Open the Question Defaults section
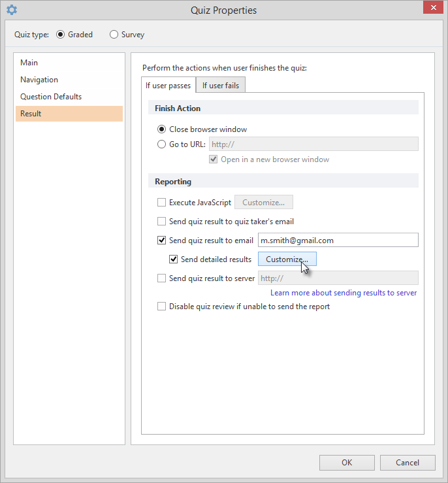The height and width of the screenshot is (483, 448). [51, 97]
